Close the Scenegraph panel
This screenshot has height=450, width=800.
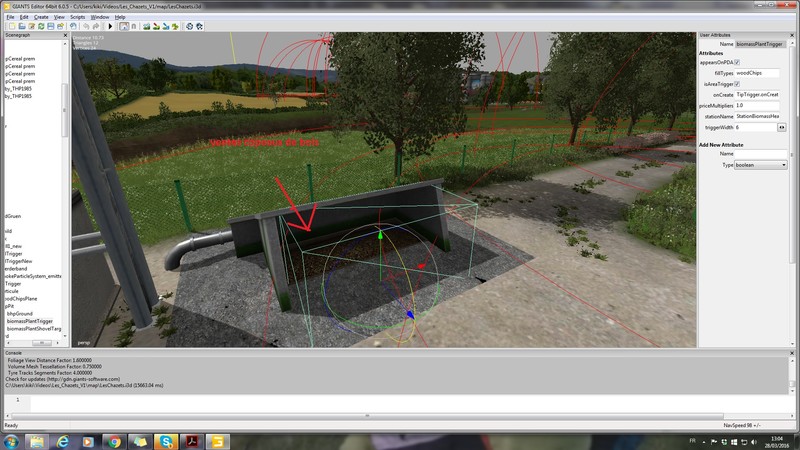click(x=66, y=34)
